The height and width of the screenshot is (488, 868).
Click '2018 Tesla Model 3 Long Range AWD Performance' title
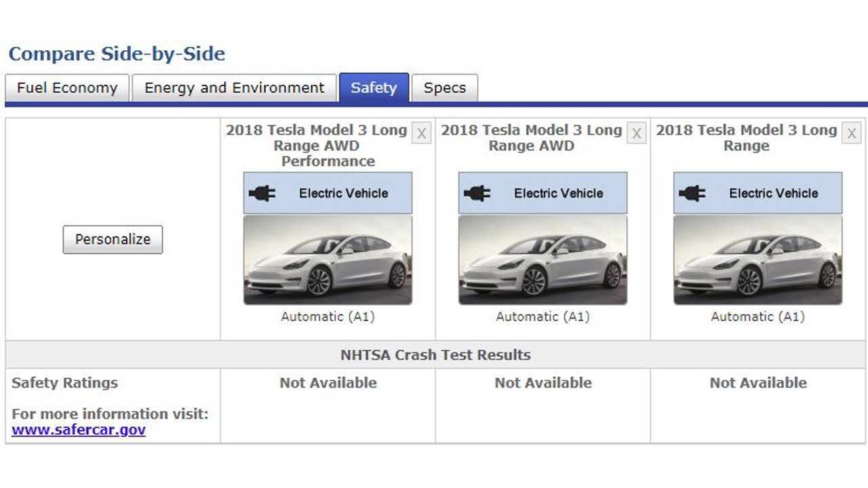(x=317, y=146)
